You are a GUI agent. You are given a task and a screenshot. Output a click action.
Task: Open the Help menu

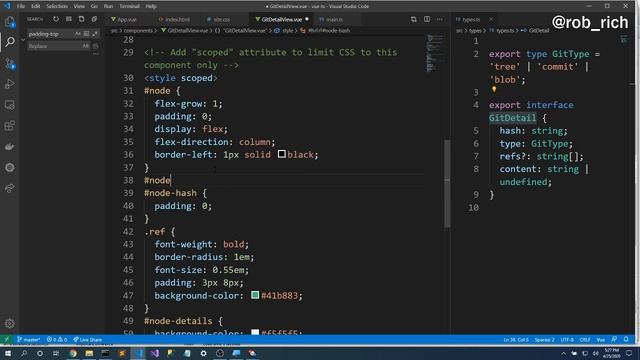(151, 6)
